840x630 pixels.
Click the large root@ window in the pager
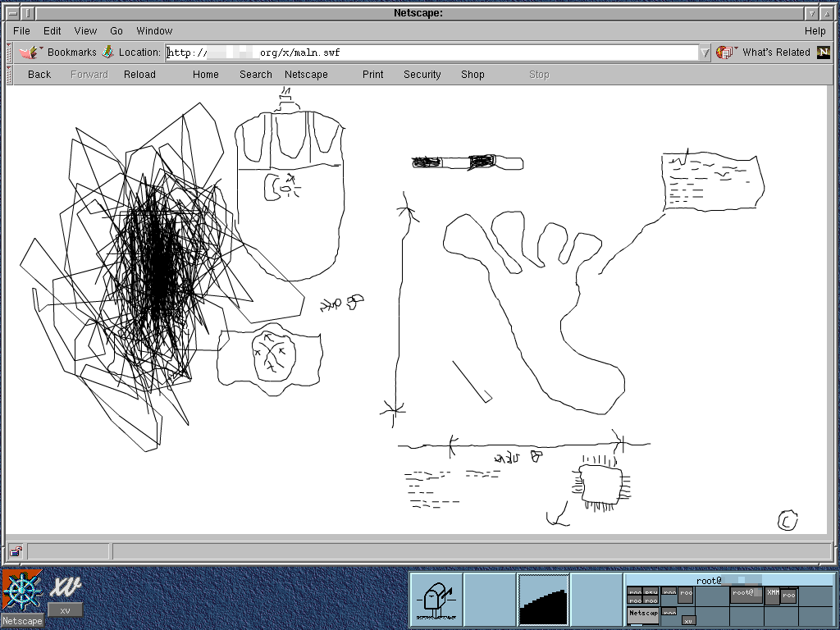(746, 594)
